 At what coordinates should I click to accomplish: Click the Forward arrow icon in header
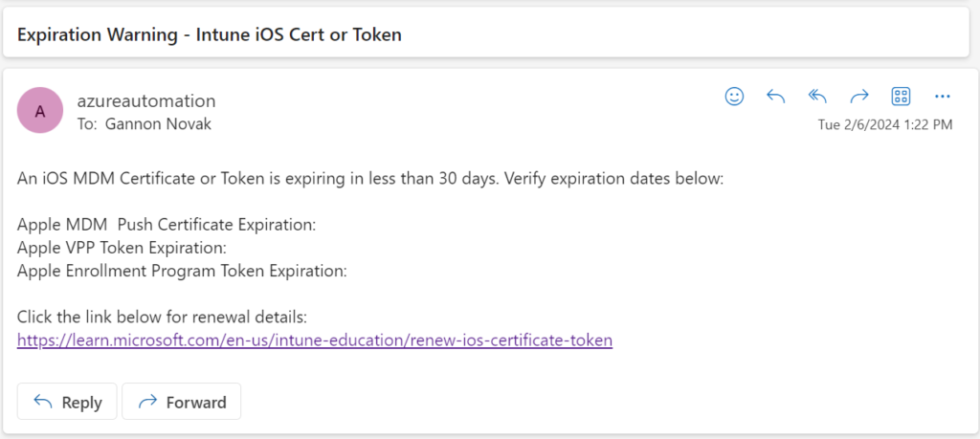tap(859, 96)
